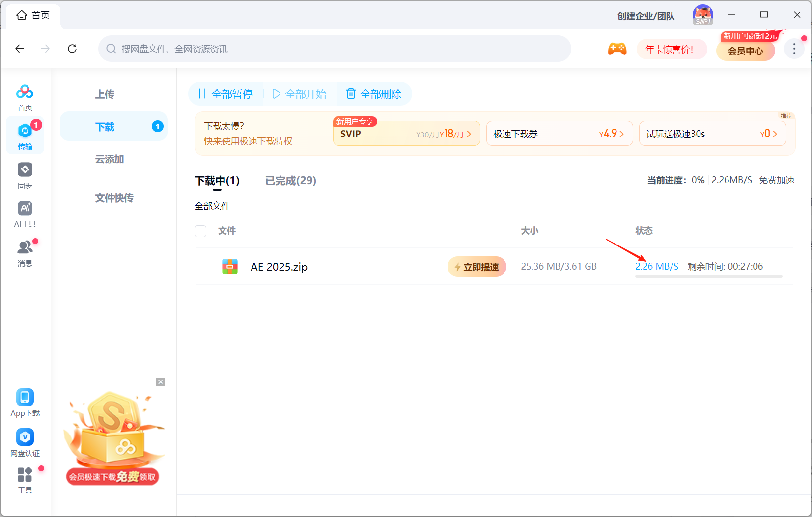Viewport: 812px width, 517px height.
Task: Click the 立即提速 speed-up button
Action: [477, 267]
